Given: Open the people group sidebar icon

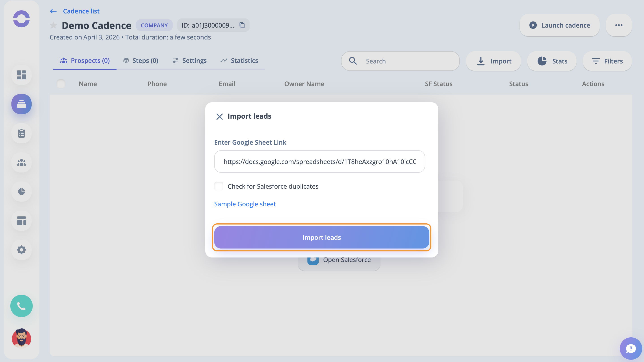Looking at the screenshot, I should pos(22,163).
